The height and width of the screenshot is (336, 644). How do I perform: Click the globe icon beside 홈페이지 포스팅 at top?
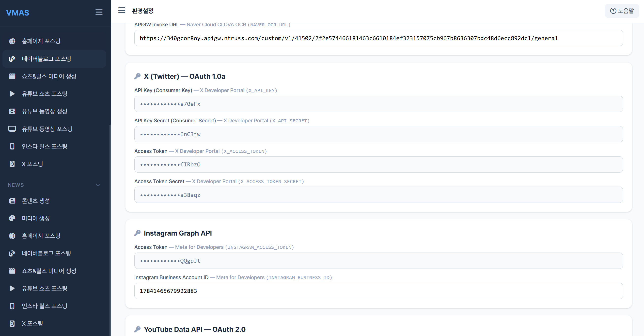pyautogui.click(x=12, y=41)
